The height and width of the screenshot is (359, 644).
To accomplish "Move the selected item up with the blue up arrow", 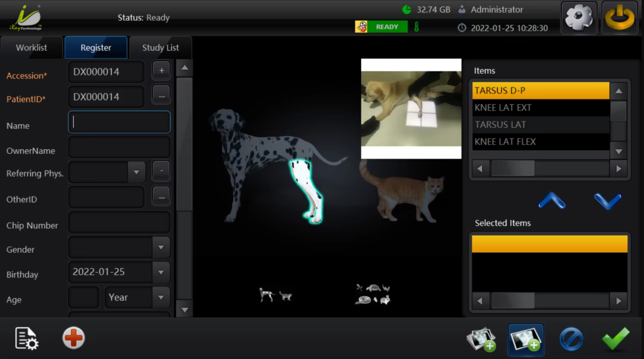I will [x=551, y=201].
